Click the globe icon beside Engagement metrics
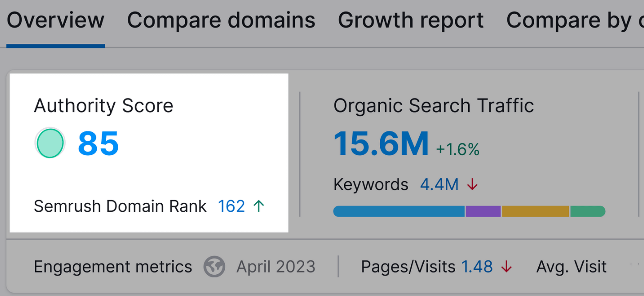Viewport: 644px width, 296px height. coord(214,267)
